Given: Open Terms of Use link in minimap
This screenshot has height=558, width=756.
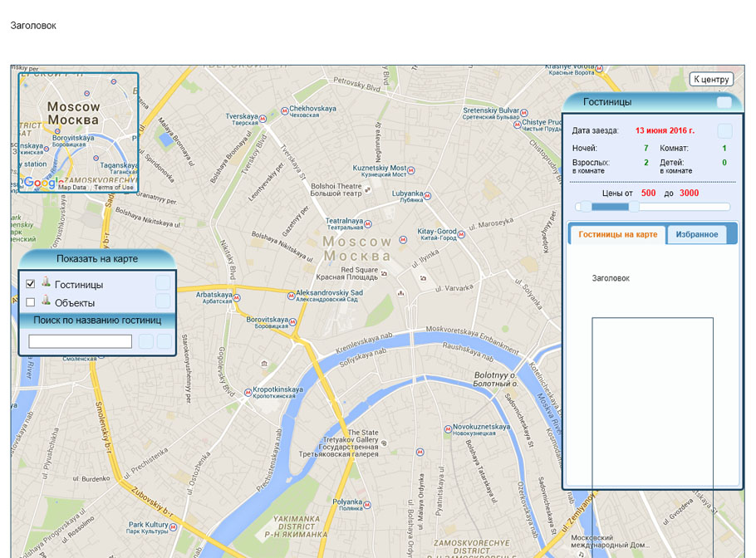Looking at the screenshot, I should coord(114,188).
